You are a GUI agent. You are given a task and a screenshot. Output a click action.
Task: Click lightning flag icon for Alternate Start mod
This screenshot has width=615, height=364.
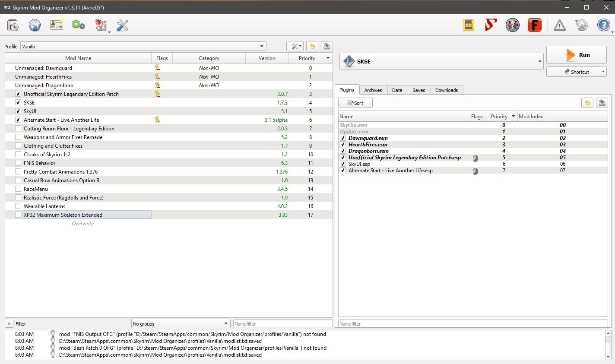coord(158,120)
